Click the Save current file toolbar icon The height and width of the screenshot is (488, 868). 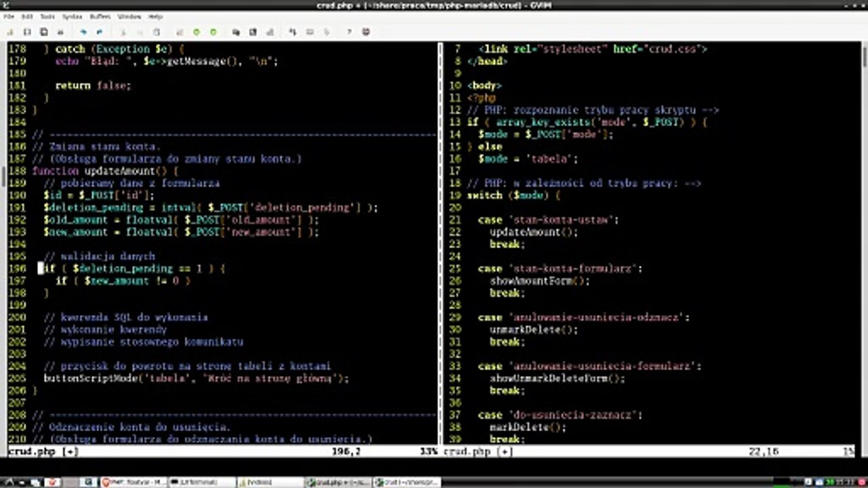pos(27,32)
